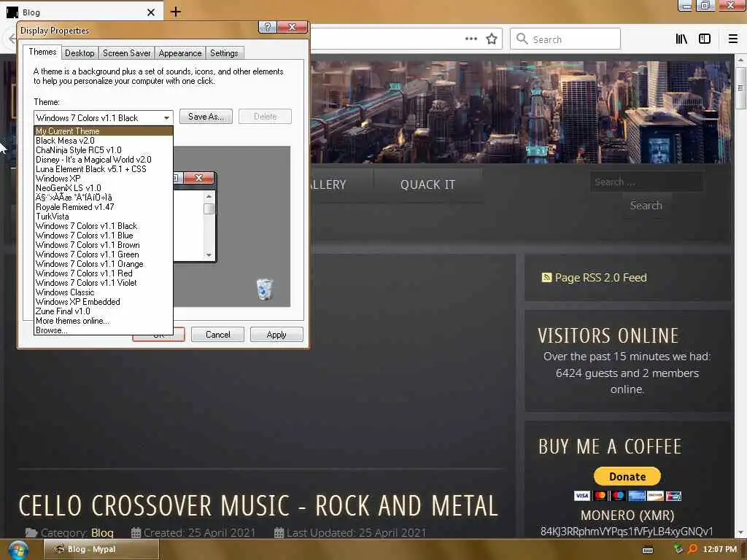Choose NeoGenX LS v1.0 theme

(x=104, y=188)
